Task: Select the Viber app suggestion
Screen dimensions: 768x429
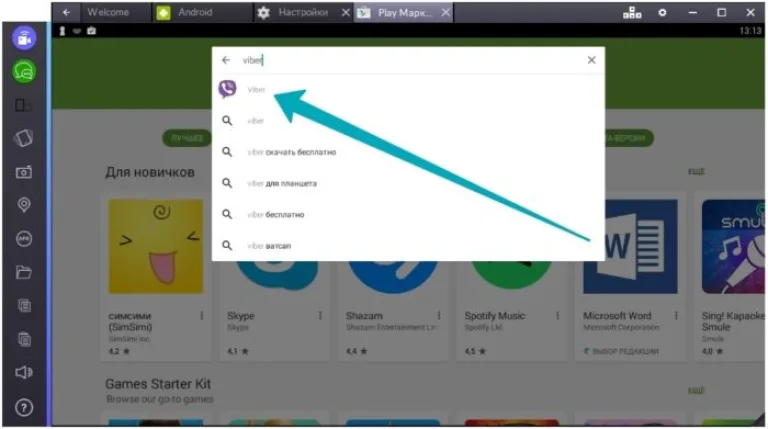Action: point(408,89)
